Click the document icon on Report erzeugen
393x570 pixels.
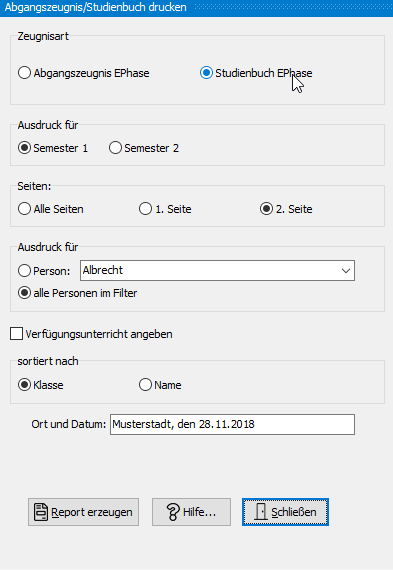[41, 512]
